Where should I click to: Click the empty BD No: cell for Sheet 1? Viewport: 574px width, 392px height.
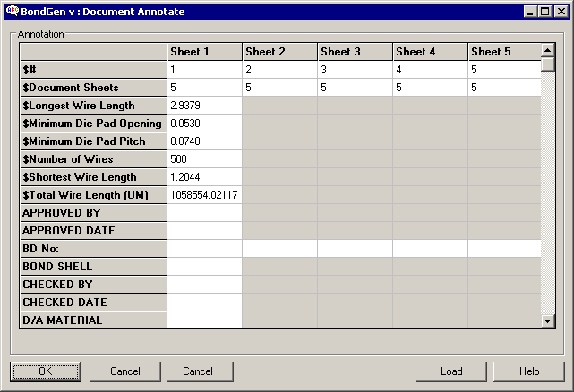coord(205,249)
